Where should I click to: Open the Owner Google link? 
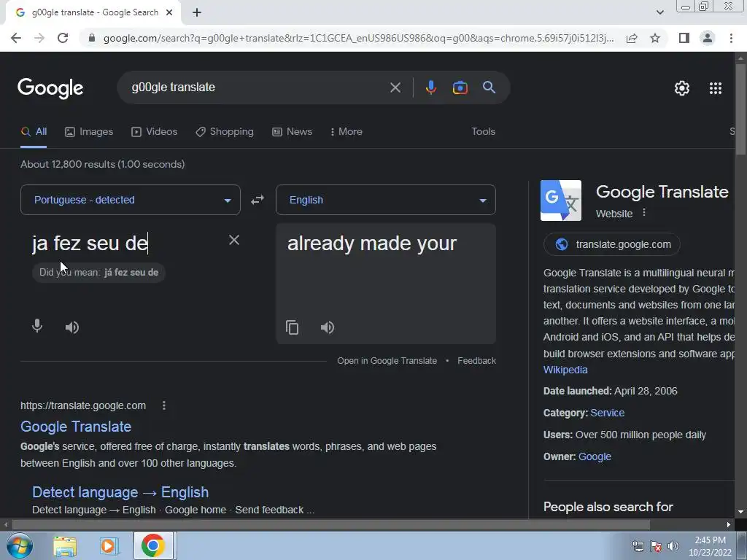(x=595, y=456)
